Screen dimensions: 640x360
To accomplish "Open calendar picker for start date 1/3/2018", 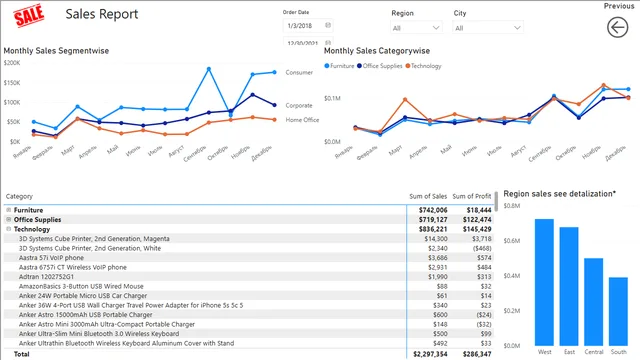I will pyautogui.click(x=328, y=25).
